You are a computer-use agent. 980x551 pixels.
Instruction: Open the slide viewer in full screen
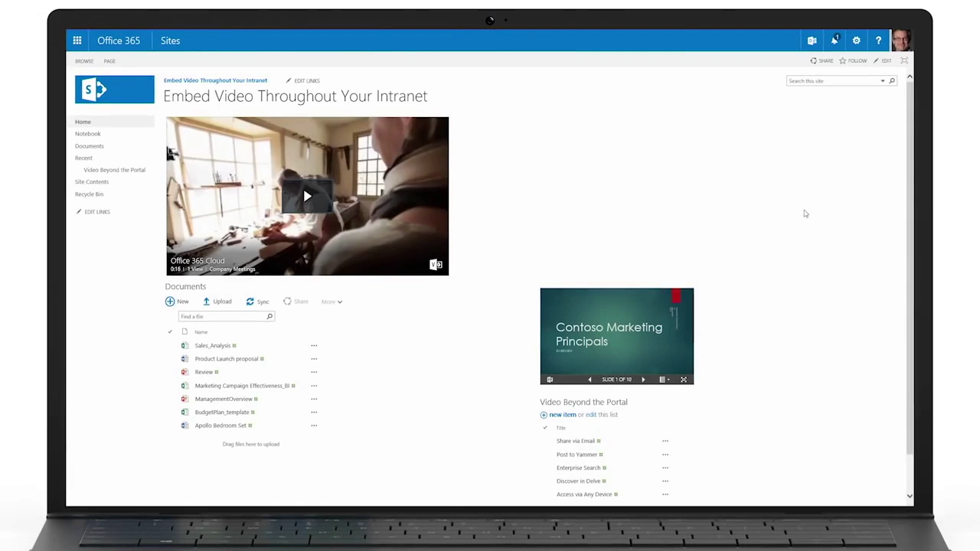coord(684,380)
